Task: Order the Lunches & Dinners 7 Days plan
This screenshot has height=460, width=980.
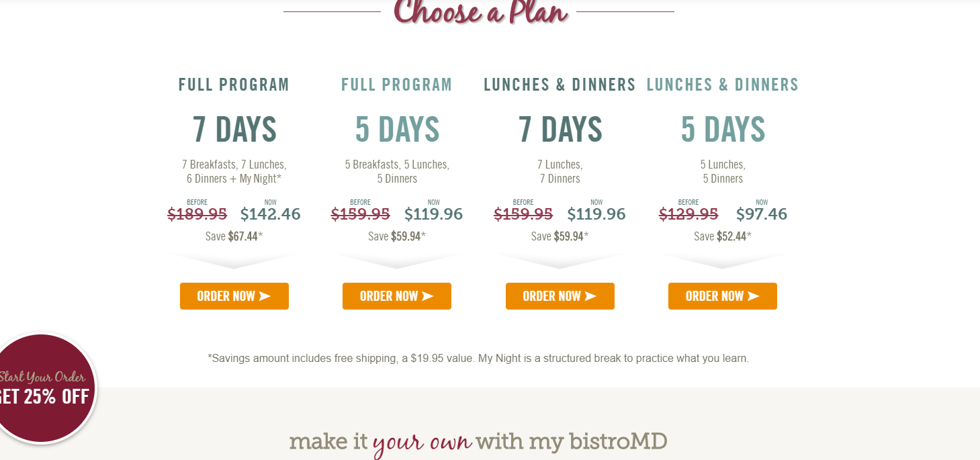Action: point(560,296)
